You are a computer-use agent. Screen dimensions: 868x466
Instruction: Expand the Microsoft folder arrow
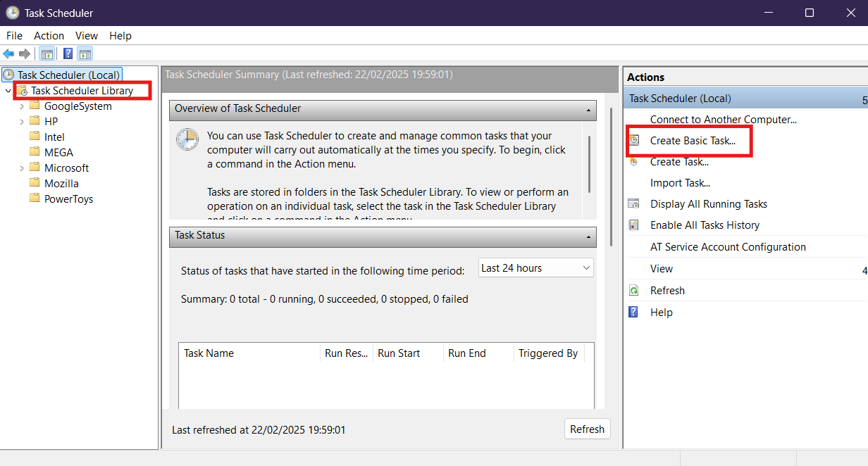coord(22,168)
